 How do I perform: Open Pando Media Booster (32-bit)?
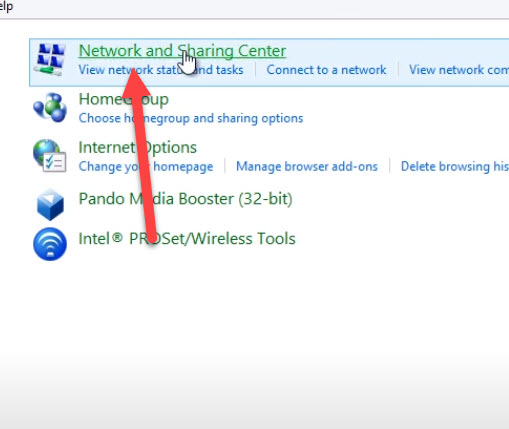click(186, 199)
